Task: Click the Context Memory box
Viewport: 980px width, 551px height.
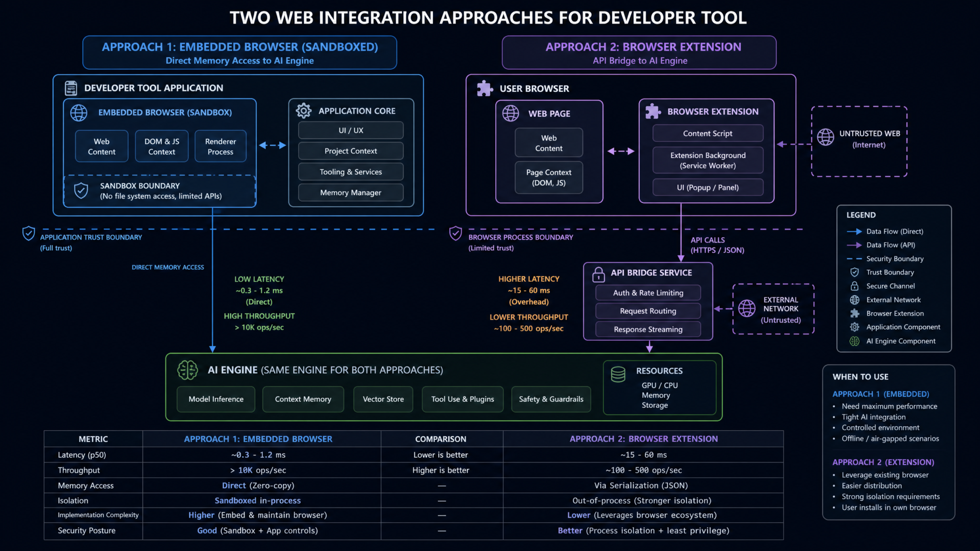Action: click(303, 399)
